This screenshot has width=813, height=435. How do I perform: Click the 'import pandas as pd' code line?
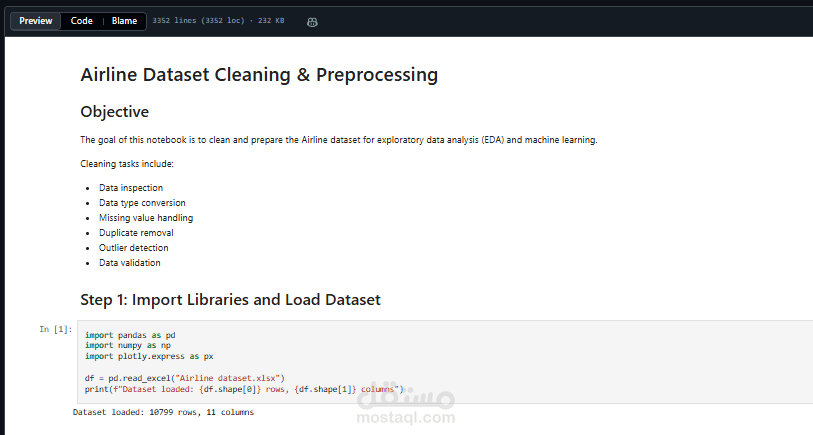(x=130, y=335)
